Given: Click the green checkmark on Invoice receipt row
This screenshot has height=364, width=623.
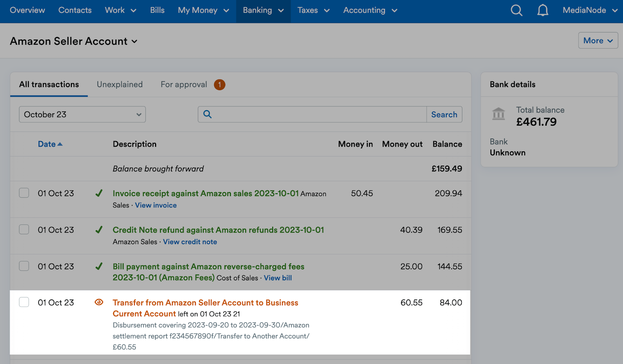Looking at the screenshot, I should 99,193.
